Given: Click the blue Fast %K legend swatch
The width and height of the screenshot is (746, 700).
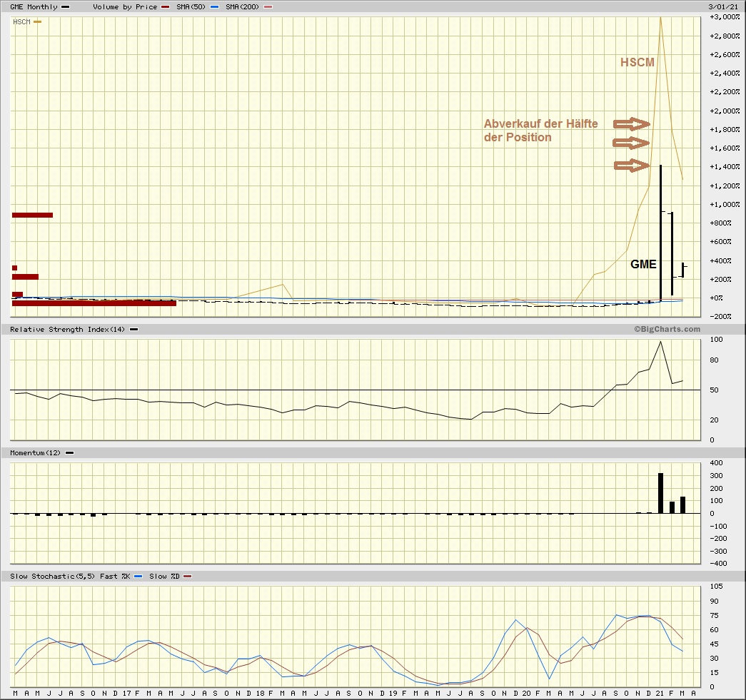Looking at the screenshot, I should pyautogui.click(x=138, y=577).
